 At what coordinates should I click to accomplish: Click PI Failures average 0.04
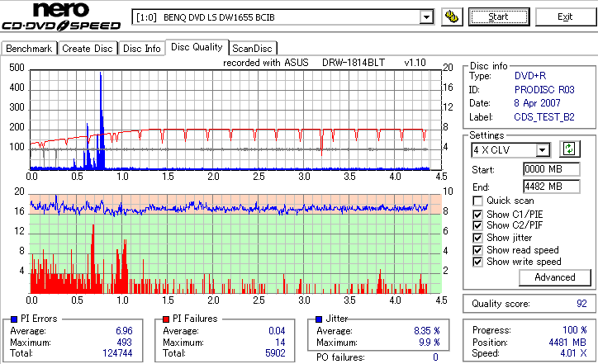pos(277,331)
